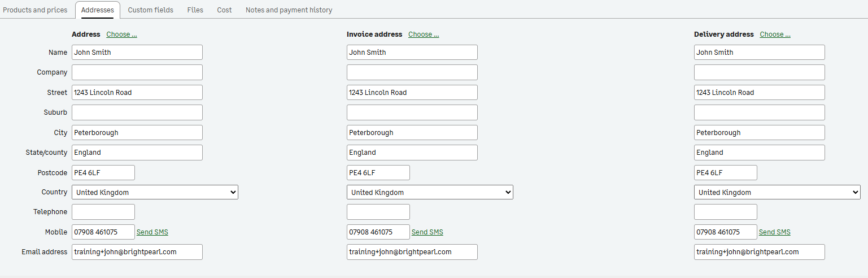Open the Files tab
This screenshot has height=278, width=868.
(x=195, y=10)
